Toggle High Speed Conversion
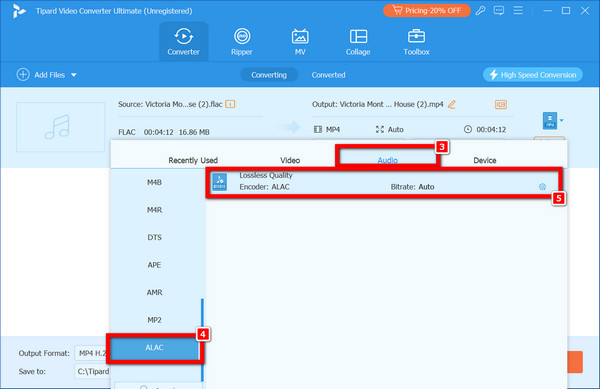 tap(533, 75)
